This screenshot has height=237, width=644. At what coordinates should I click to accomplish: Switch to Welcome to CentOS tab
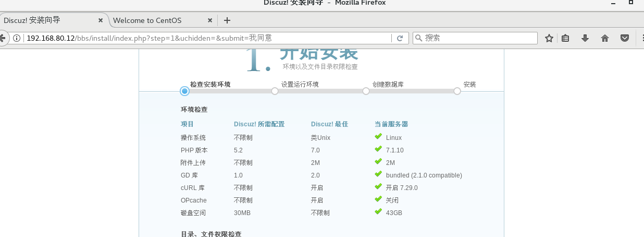(x=163, y=20)
